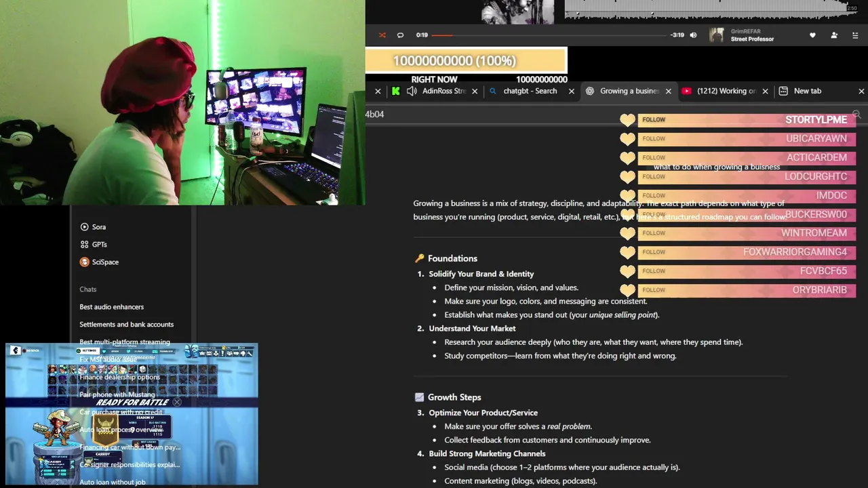The image size is (868, 488).
Task: Seek on the track progress bar
Action: [x=549, y=35]
